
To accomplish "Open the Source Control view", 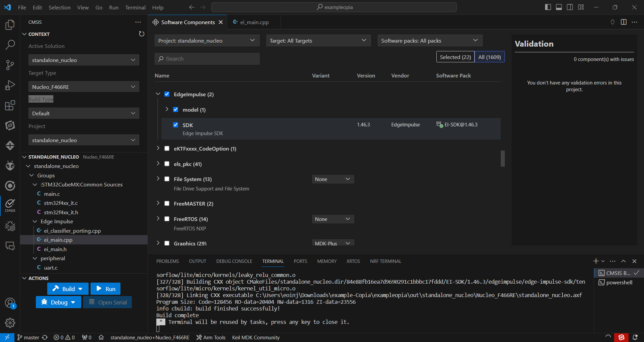I will [10, 65].
